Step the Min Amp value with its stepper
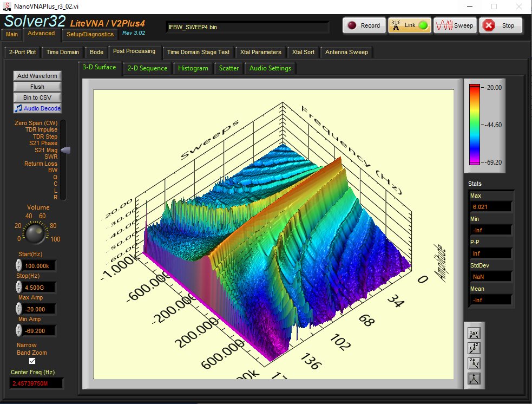This screenshot has width=532, height=404. click(x=18, y=331)
